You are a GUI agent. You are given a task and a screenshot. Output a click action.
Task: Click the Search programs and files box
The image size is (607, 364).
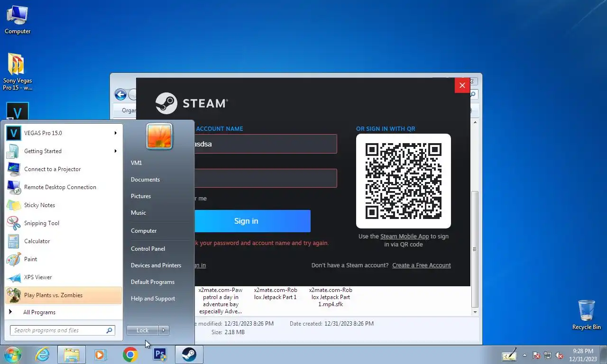click(x=62, y=330)
